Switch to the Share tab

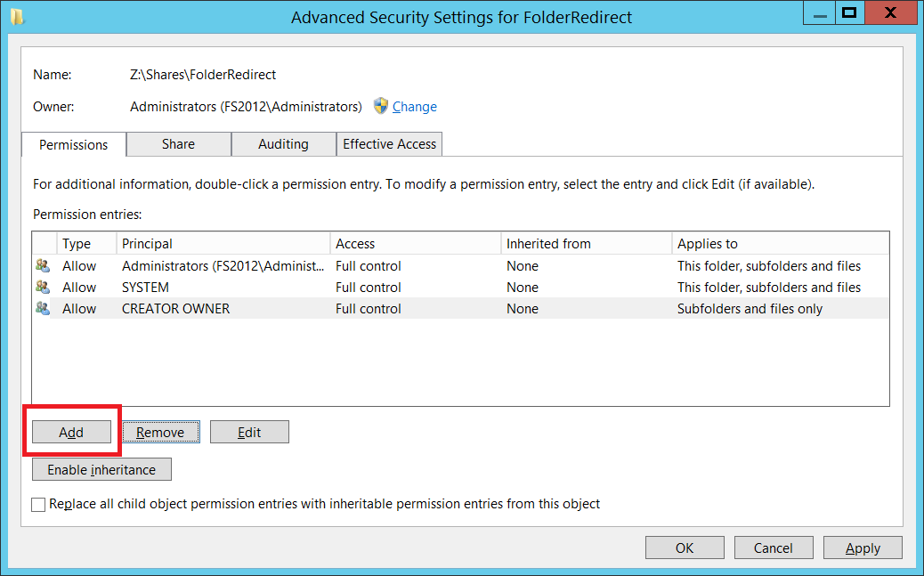coord(179,144)
